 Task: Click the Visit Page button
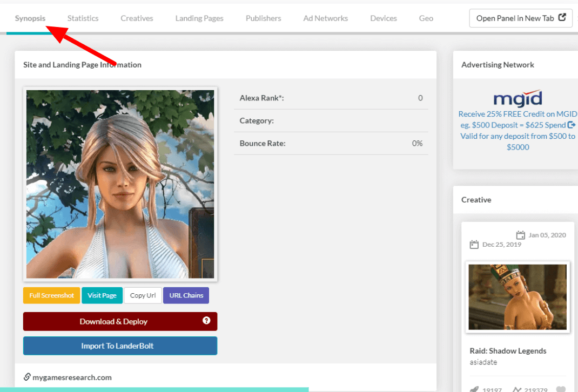pos(102,295)
